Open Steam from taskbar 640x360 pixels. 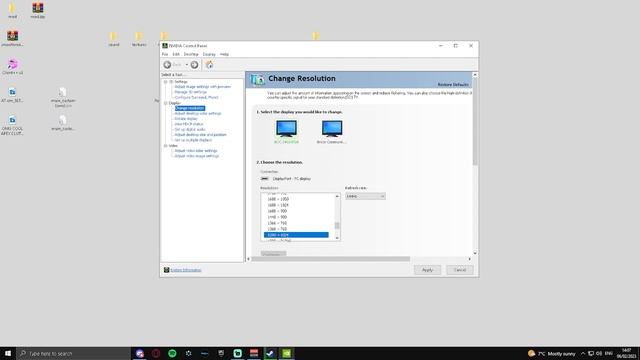tap(270, 353)
